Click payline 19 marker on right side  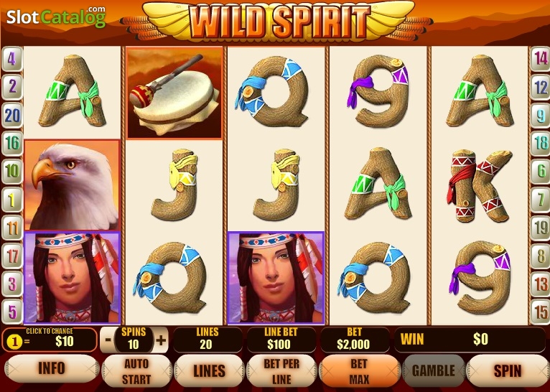tap(539, 228)
